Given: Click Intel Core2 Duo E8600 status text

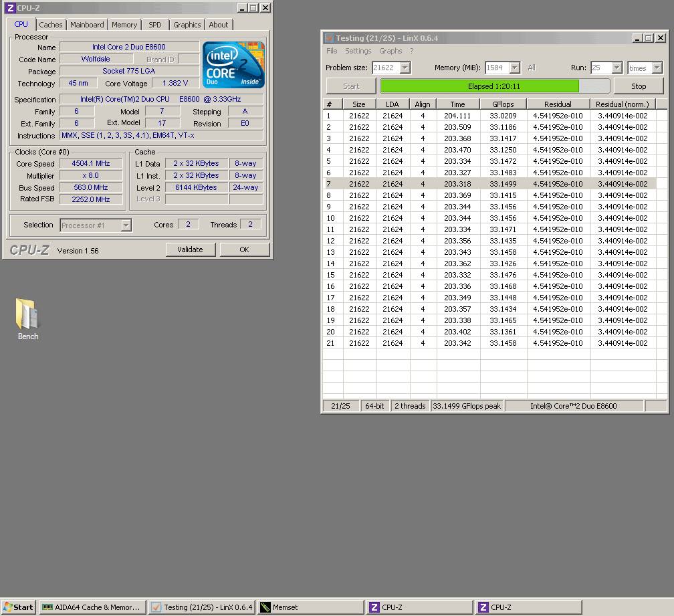Looking at the screenshot, I should click(x=574, y=406).
